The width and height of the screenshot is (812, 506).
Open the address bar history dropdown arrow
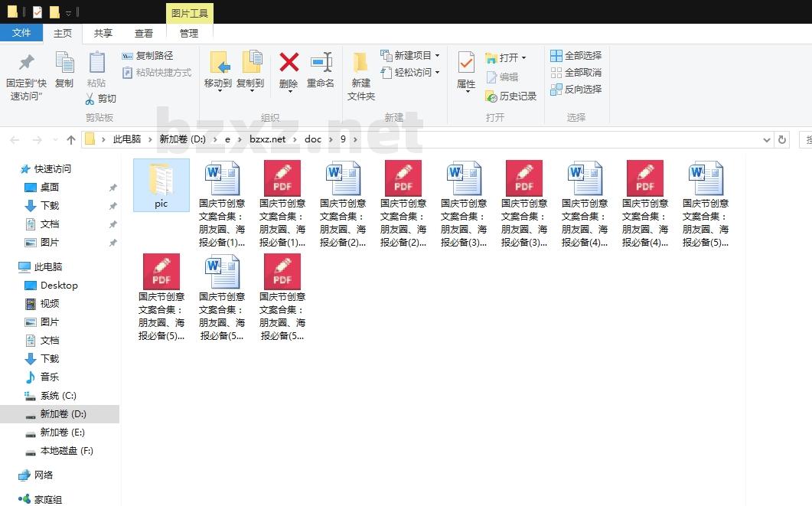(767, 139)
